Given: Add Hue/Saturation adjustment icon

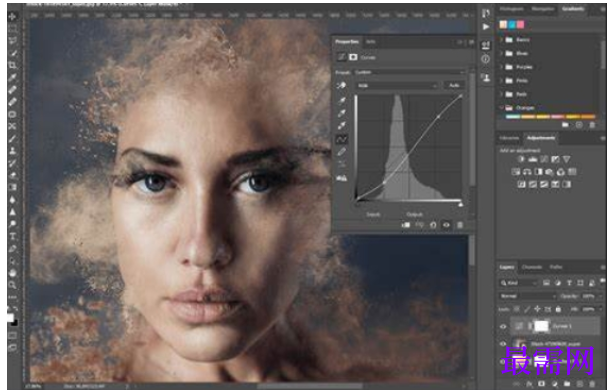Looking at the screenshot, I should (x=516, y=172).
